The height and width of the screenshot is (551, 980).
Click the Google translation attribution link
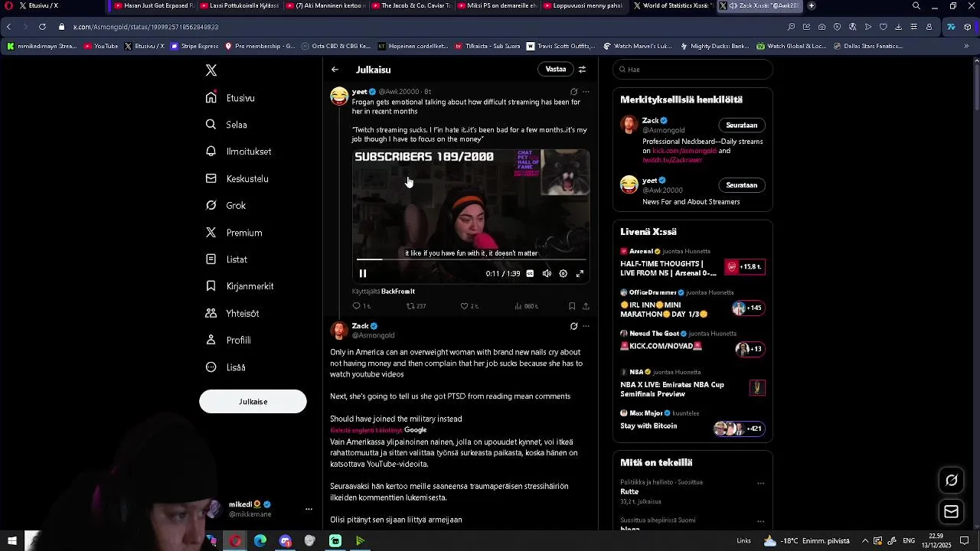pos(415,430)
